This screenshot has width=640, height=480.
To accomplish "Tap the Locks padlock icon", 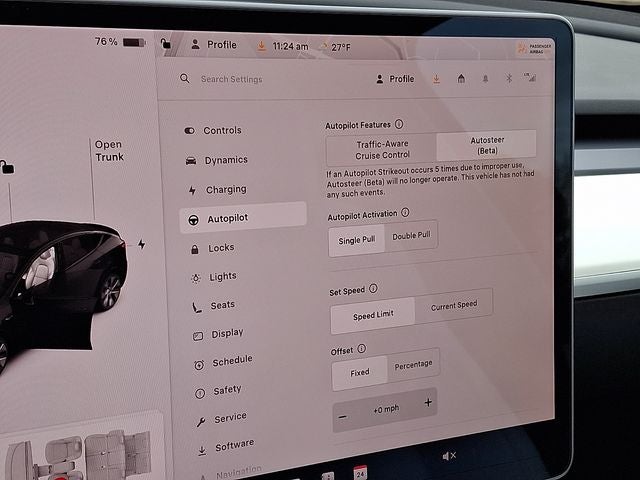I will tap(193, 249).
